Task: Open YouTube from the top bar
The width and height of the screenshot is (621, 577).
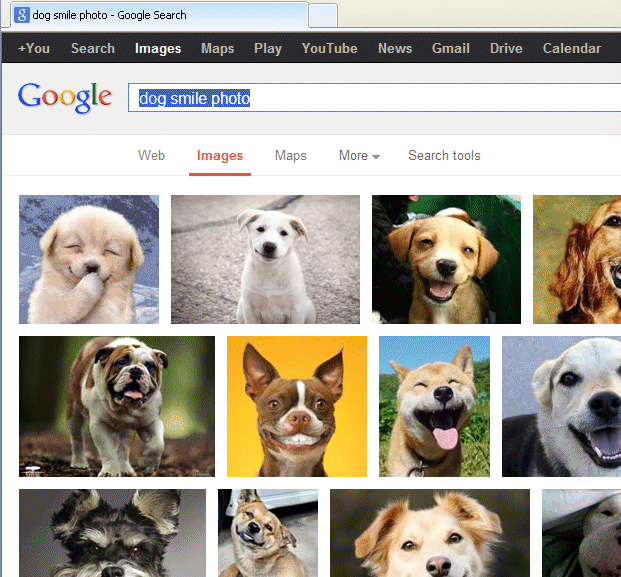Action: [330, 48]
